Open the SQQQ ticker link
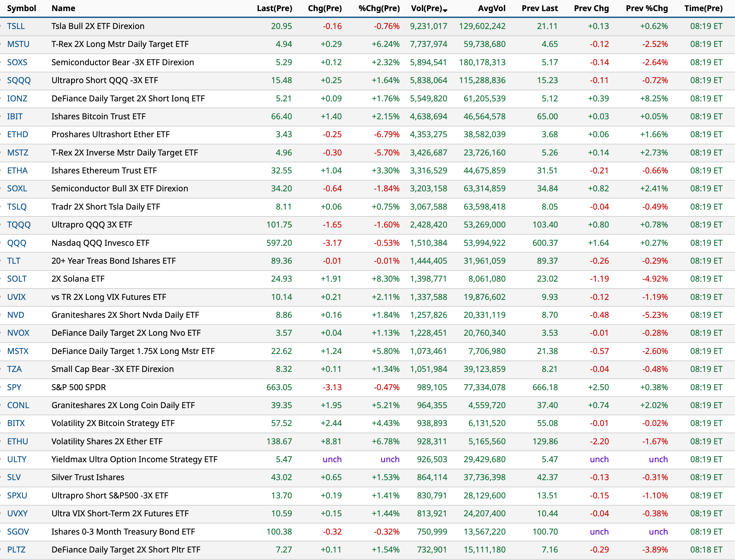 coord(19,80)
